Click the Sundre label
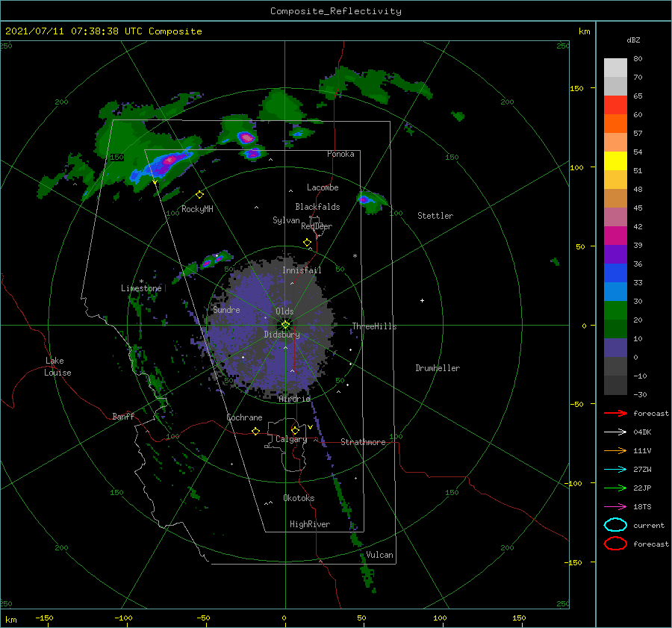The width and height of the screenshot is (672, 628). (227, 309)
